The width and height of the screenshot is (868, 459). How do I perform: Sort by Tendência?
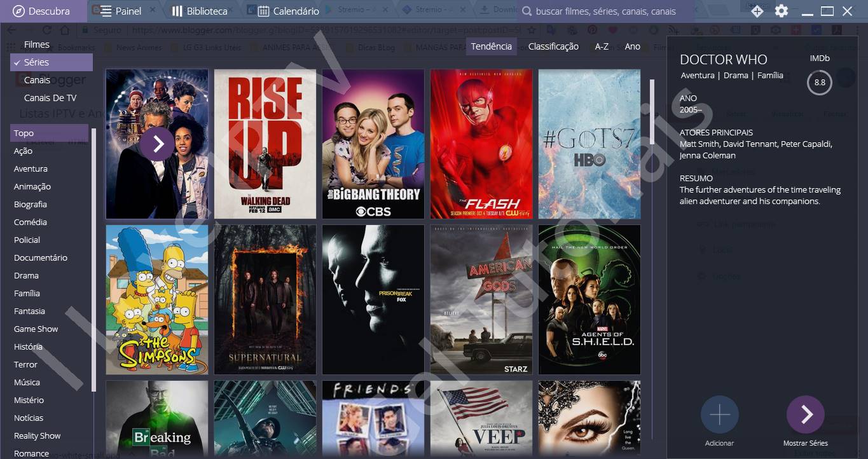coord(492,46)
